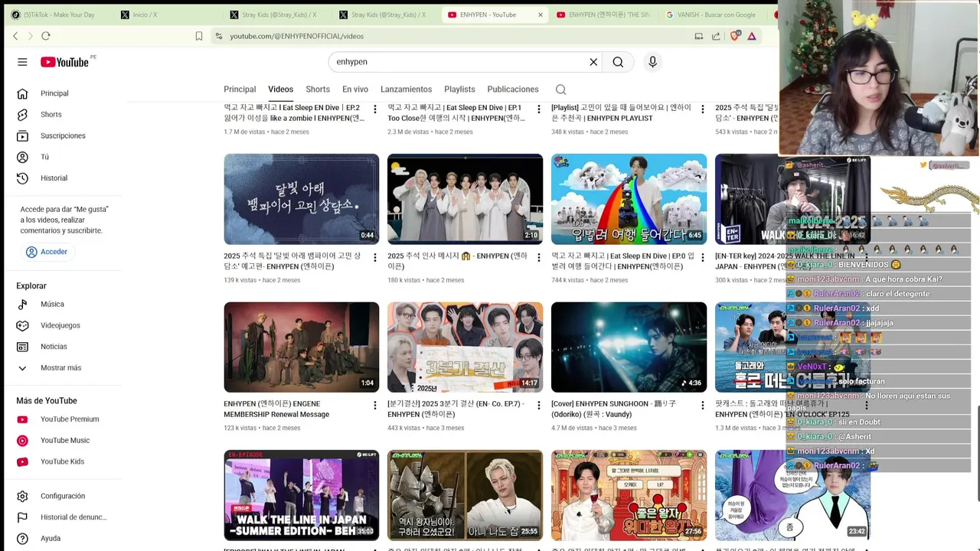
Task: Open options menu for 0:44 vampire 상담소 teaser video
Action: tap(374, 258)
